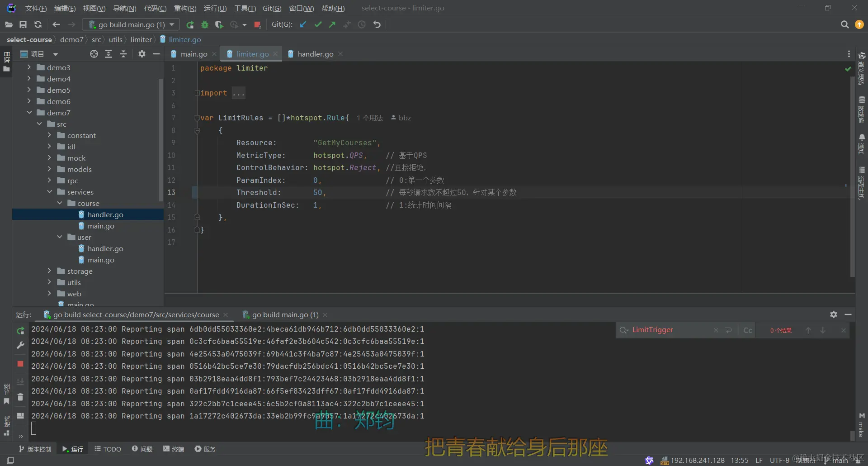Click the Save All toolbar icon
The width and height of the screenshot is (868, 466).
(x=23, y=24)
